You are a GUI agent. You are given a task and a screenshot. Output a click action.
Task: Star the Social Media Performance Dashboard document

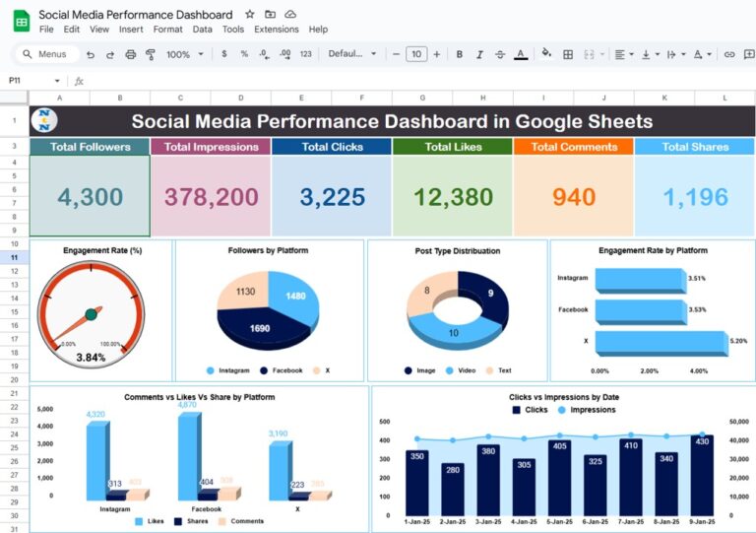coord(250,15)
